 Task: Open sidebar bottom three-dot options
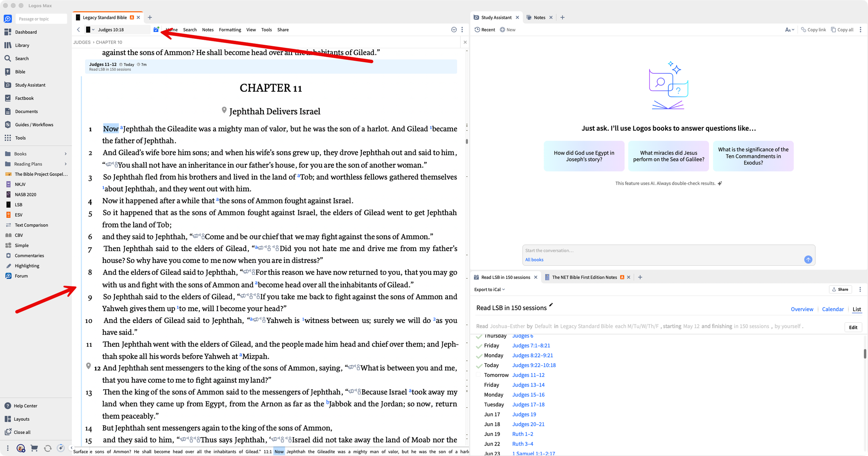8,448
